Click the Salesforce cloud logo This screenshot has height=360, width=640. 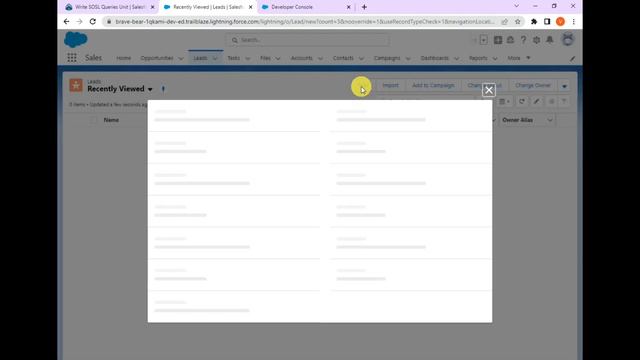pyautogui.click(x=76, y=40)
